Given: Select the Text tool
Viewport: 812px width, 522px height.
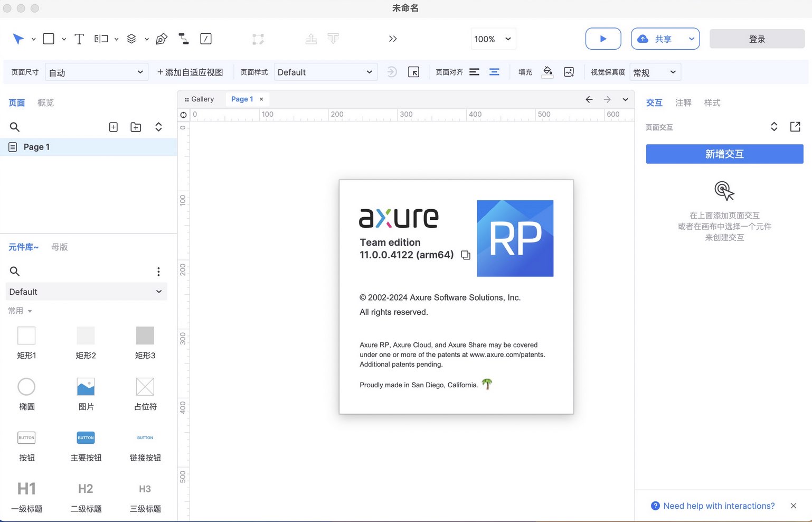Looking at the screenshot, I should point(79,39).
